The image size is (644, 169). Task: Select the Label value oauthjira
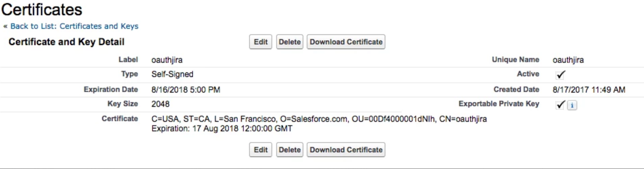point(167,60)
